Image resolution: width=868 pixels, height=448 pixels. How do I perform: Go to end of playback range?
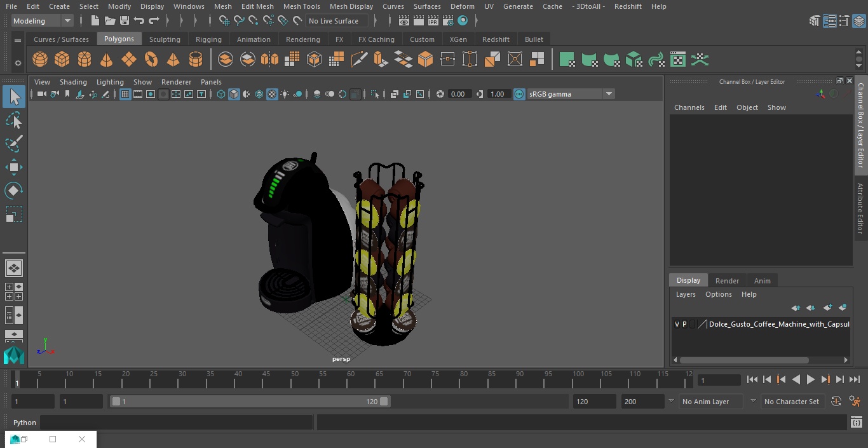[855, 379]
